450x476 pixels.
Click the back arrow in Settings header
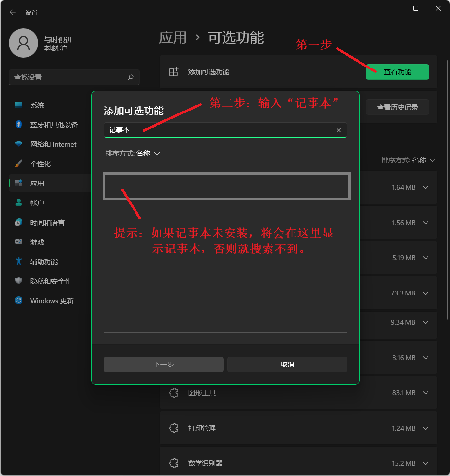[x=13, y=12]
